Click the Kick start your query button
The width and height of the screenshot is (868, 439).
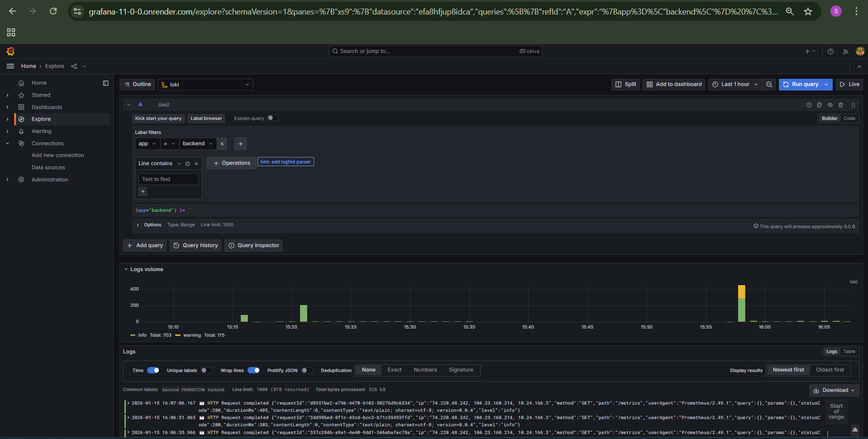tap(158, 118)
